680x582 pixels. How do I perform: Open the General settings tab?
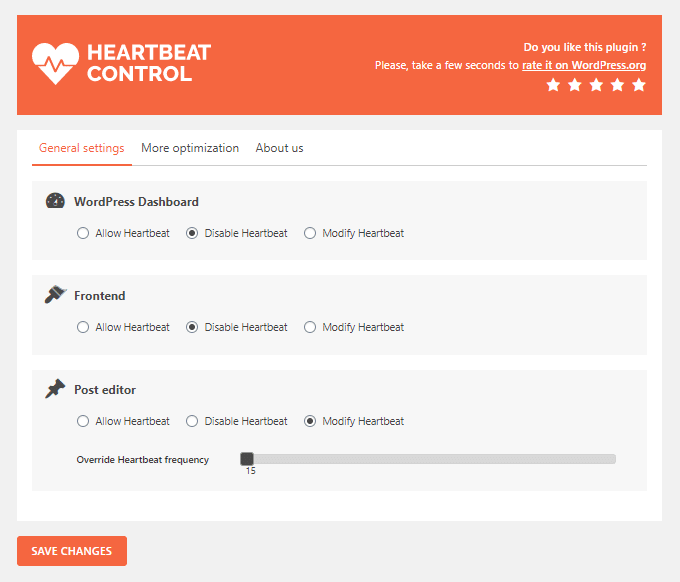(82, 148)
